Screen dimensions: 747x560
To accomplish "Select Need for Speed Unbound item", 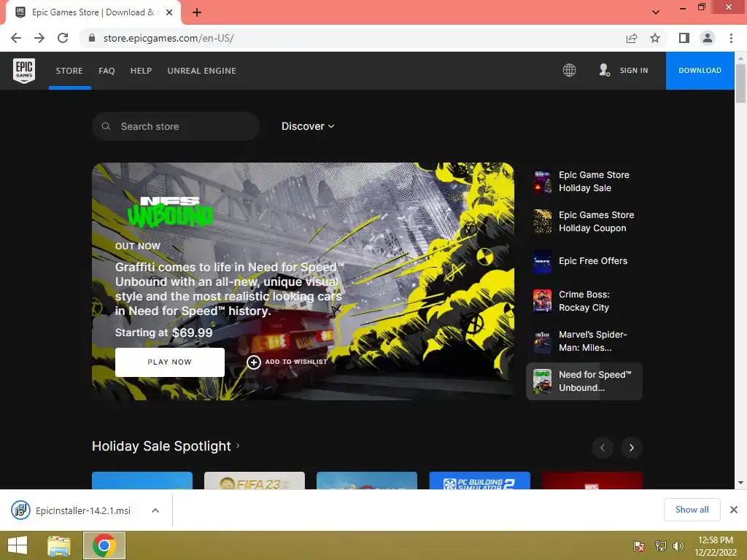I will (x=584, y=381).
